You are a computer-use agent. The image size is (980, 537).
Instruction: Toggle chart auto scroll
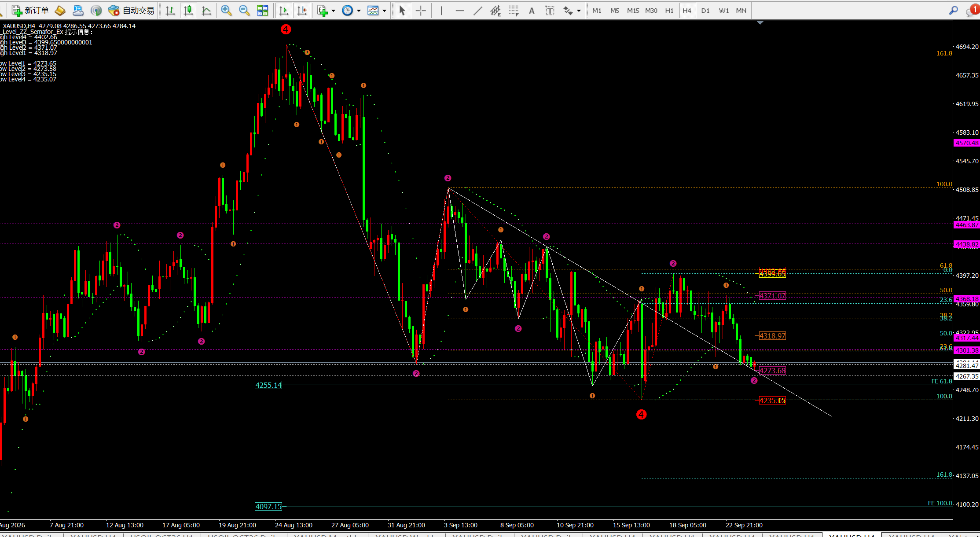(284, 10)
